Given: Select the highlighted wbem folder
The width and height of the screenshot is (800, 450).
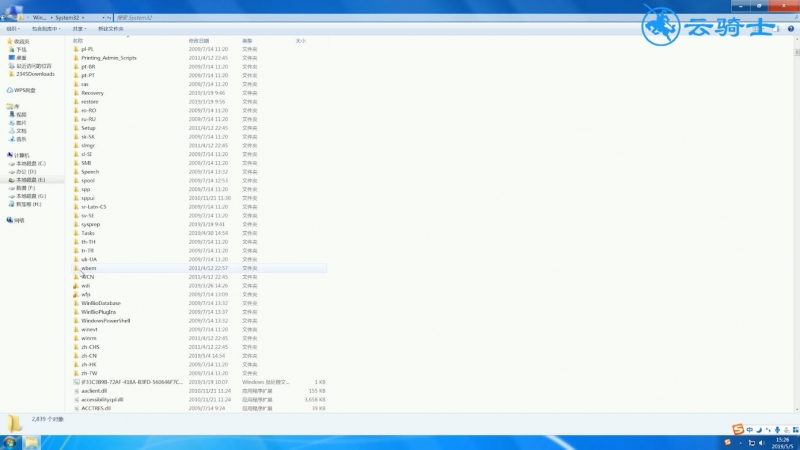Looking at the screenshot, I should [x=199, y=268].
